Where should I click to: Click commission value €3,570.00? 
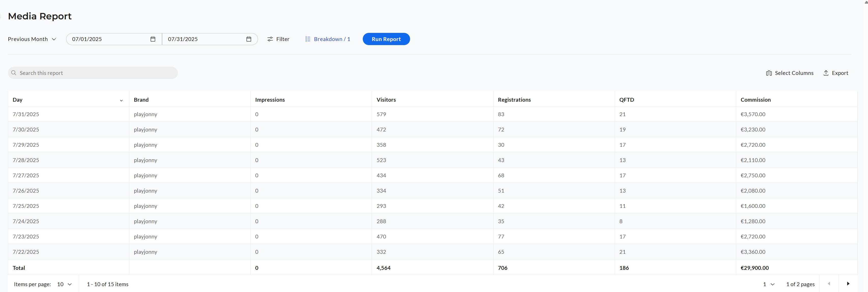tap(753, 114)
